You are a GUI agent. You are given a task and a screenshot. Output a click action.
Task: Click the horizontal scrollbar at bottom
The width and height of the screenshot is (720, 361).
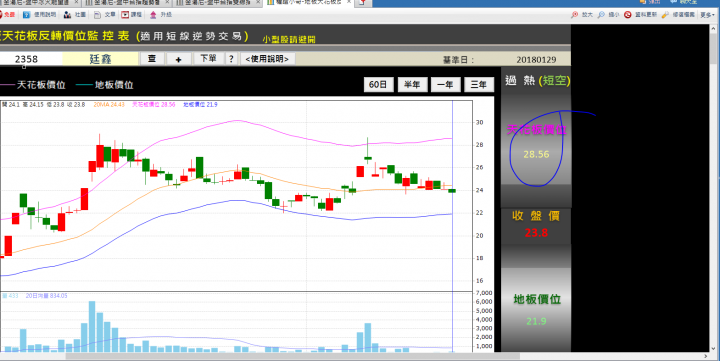[292, 356]
